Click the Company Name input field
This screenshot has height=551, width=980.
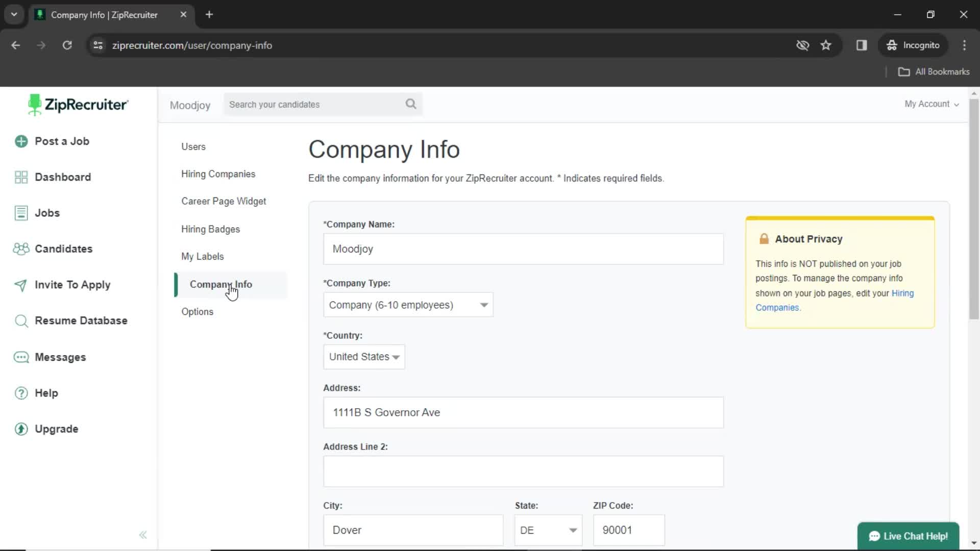coord(524,248)
